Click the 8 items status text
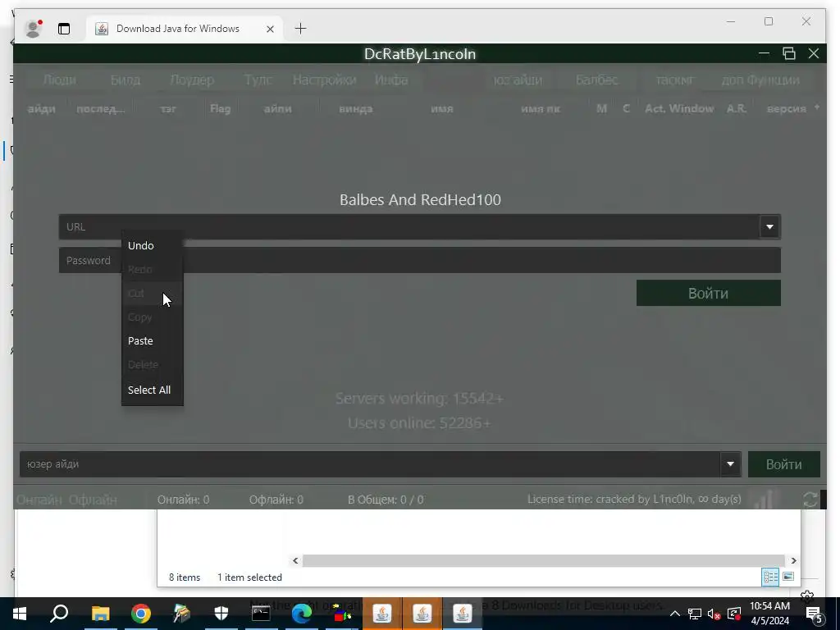The width and height of the screenshot is (840, 630). coord(185,577)
